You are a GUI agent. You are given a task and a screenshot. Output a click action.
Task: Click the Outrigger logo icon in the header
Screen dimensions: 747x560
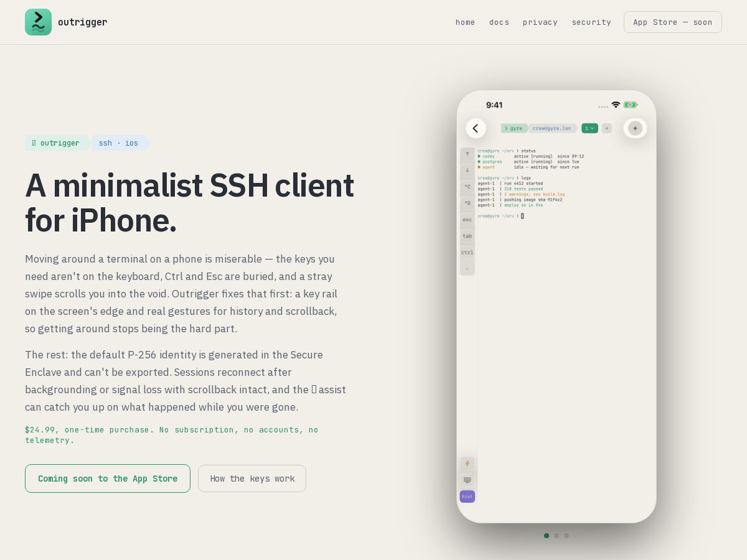pyautogui.click(x=38, y=22)
